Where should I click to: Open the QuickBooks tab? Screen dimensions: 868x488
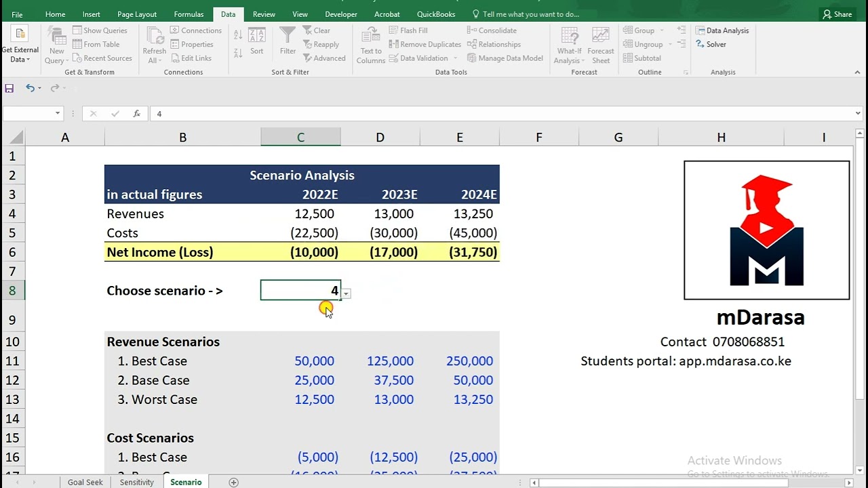coord(436,14)
